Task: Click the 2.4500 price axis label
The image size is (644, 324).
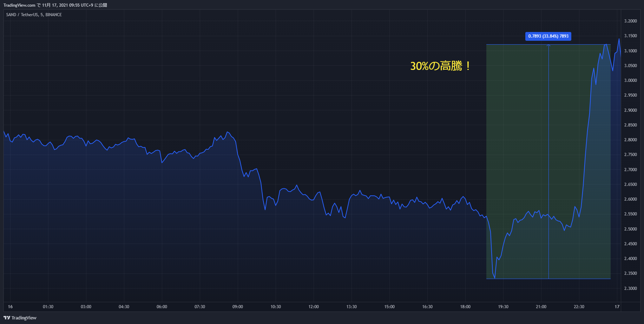Action: click(630, 244)
